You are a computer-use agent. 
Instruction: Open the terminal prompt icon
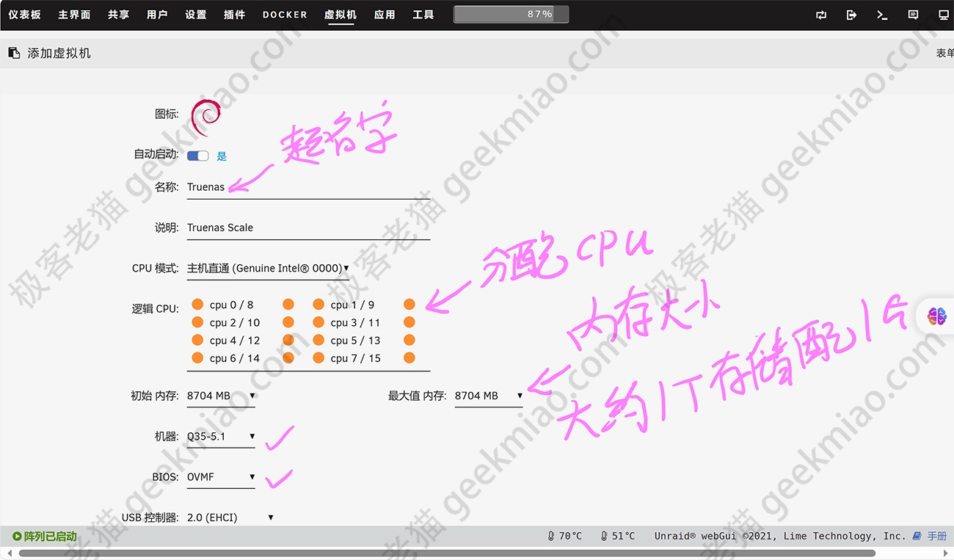click(x=882, y=15)
